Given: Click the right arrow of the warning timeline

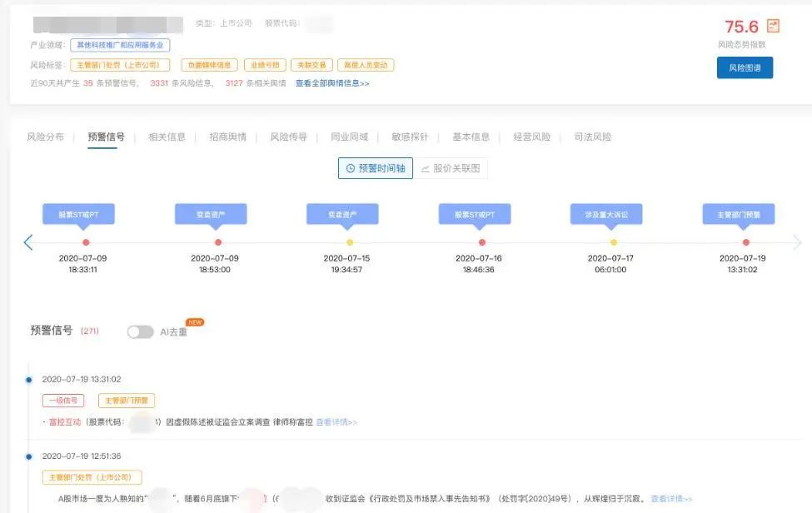Looking at the screenshot, I should point(797,242).
